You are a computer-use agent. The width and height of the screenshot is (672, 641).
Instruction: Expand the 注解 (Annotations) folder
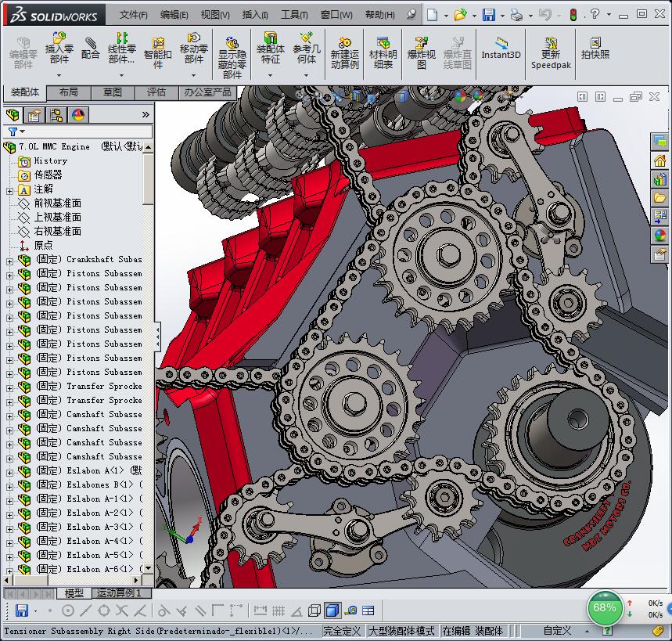pyautogui.click(x=9, y=189)
